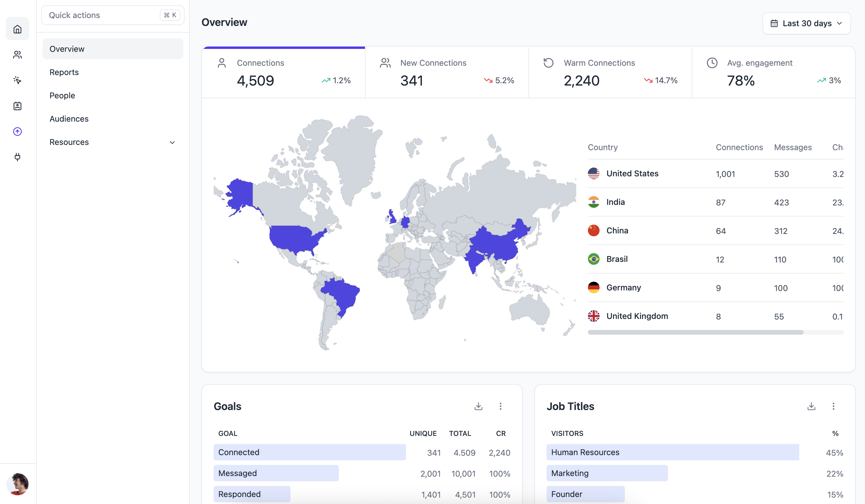Open the Audiences page
Image resolution: width=865 pixels, height=504 pixels.
click(x=69, y=119)
